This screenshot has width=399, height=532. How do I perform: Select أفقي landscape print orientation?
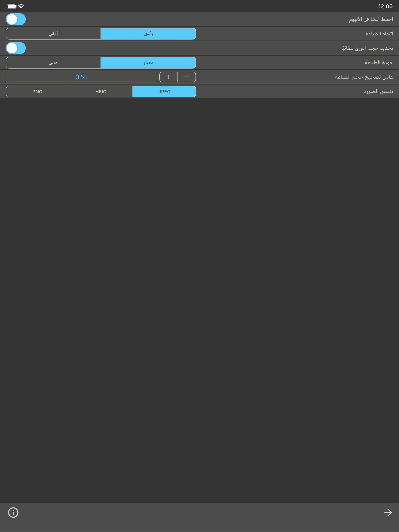pos(53,34)
